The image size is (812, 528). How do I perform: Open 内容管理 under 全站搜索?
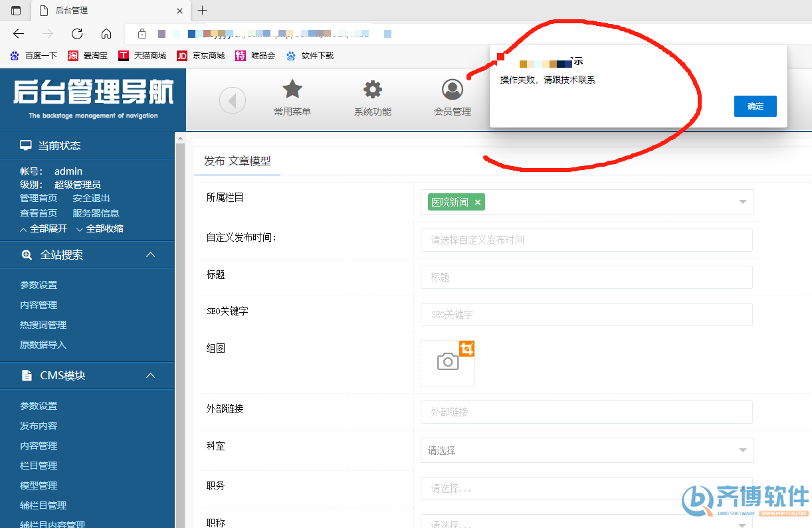[39, 305]
